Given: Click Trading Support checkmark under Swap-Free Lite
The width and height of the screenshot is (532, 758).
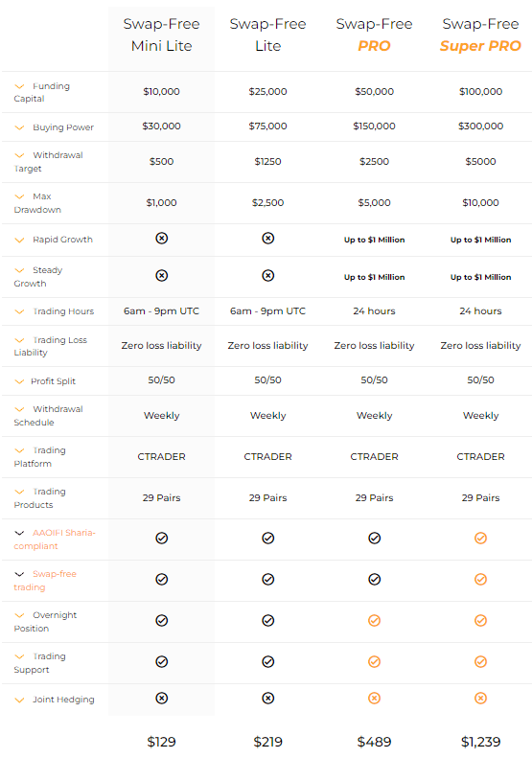Looking at the screenshot, I should (268, 661).
